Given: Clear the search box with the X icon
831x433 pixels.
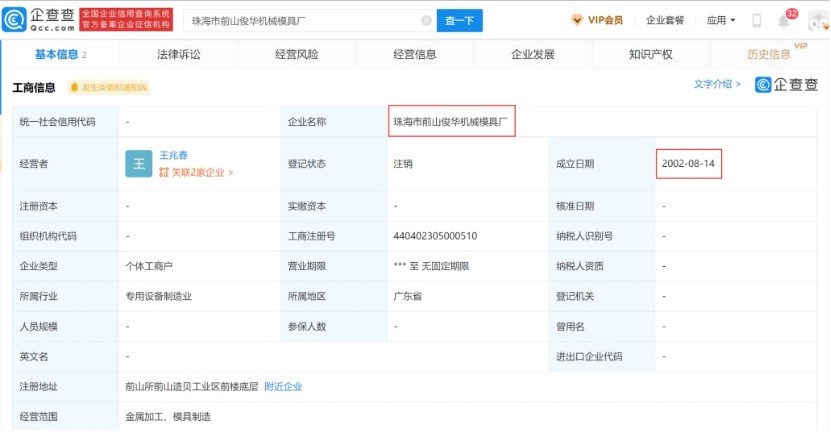Looking at the screenshot, I should 426,21.
